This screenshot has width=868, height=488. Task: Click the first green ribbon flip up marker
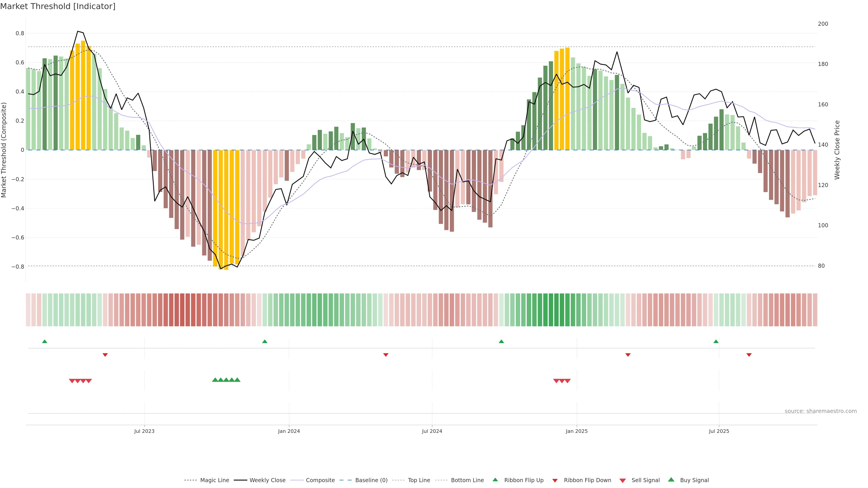[45, 342]
